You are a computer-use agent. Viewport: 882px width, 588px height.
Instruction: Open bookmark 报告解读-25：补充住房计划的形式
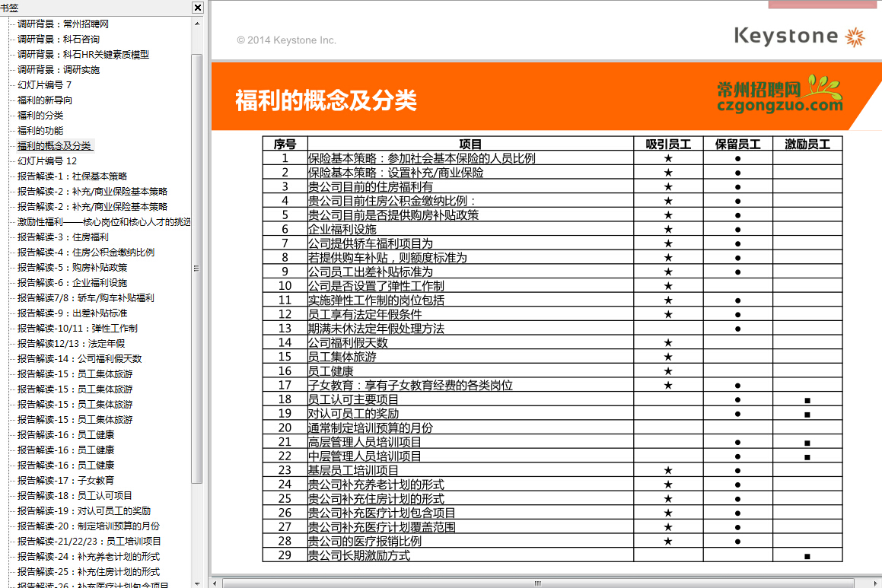(88, 571)
